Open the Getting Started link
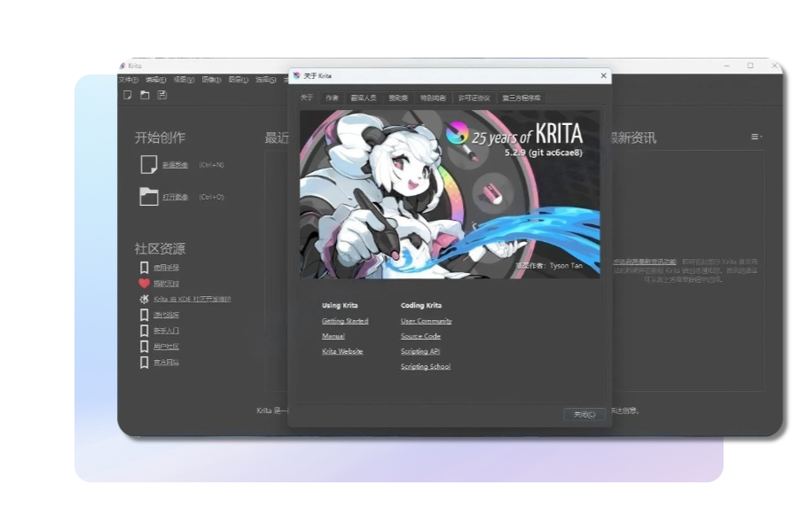 pos(345,321)
